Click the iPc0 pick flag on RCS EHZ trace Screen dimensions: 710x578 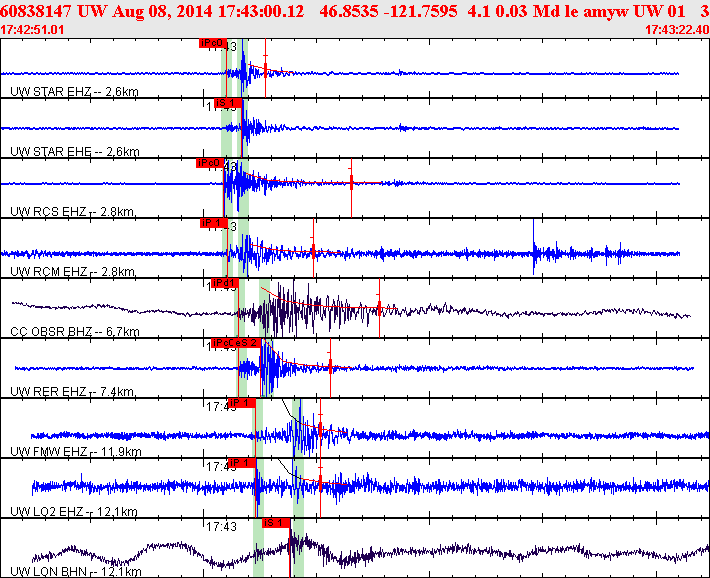pyautogui.click(x=210, y=163)
